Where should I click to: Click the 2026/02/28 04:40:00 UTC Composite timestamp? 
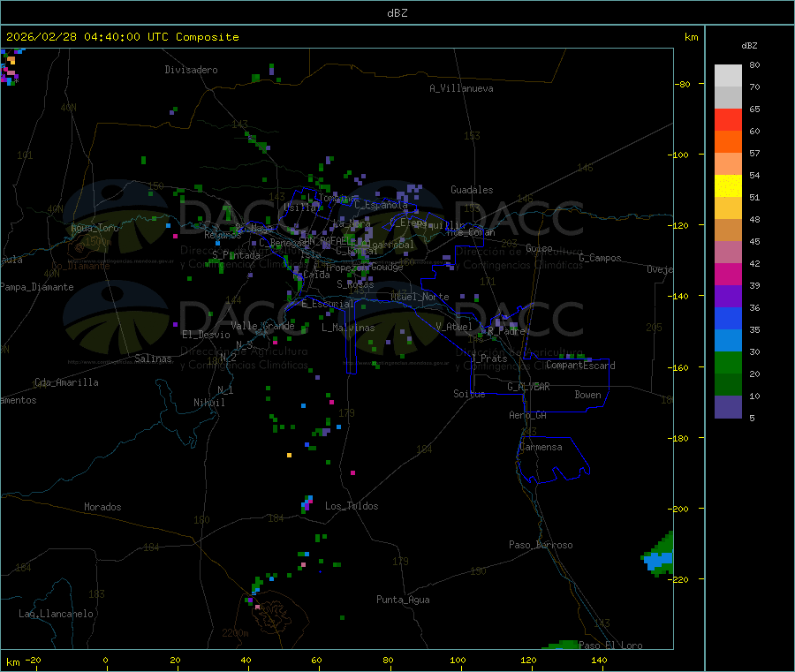click(122, 37)
